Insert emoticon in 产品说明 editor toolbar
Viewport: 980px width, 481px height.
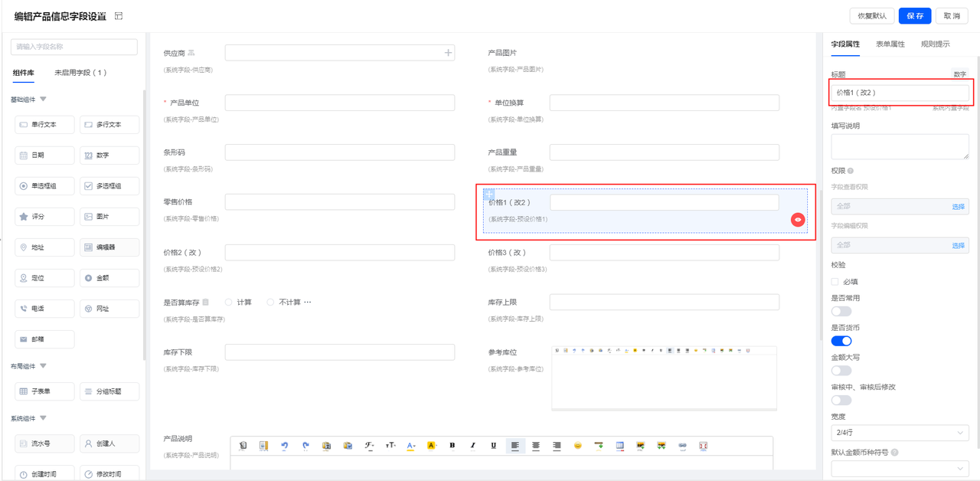click(x=578, y=445)
